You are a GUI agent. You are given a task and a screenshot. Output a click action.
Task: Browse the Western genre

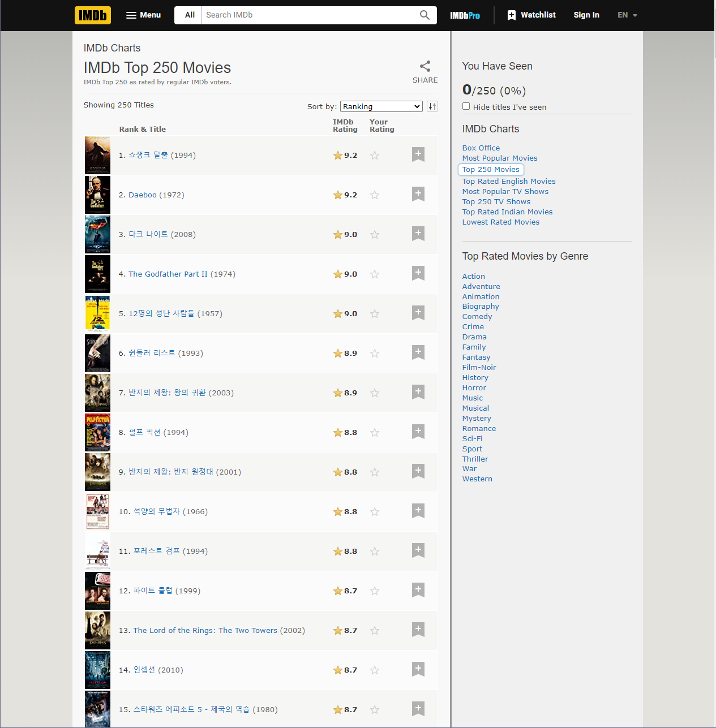pos(478,479)
